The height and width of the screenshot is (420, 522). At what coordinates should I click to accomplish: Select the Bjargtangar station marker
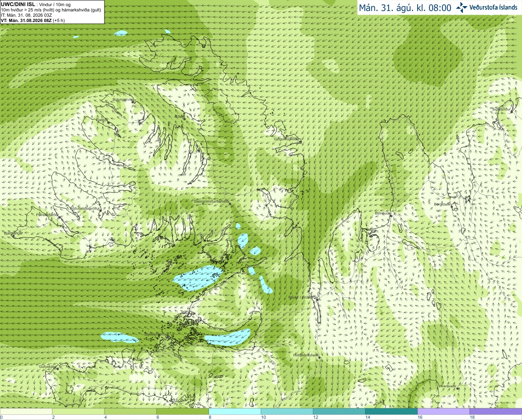click(13, 236)
